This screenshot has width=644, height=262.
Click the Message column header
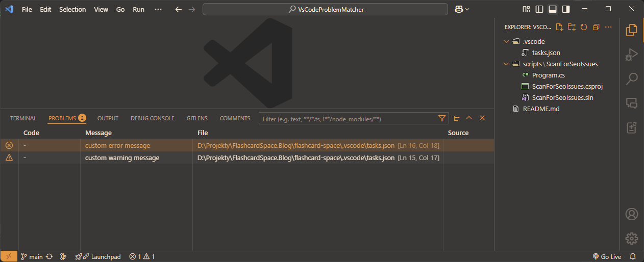click(98, 133)
